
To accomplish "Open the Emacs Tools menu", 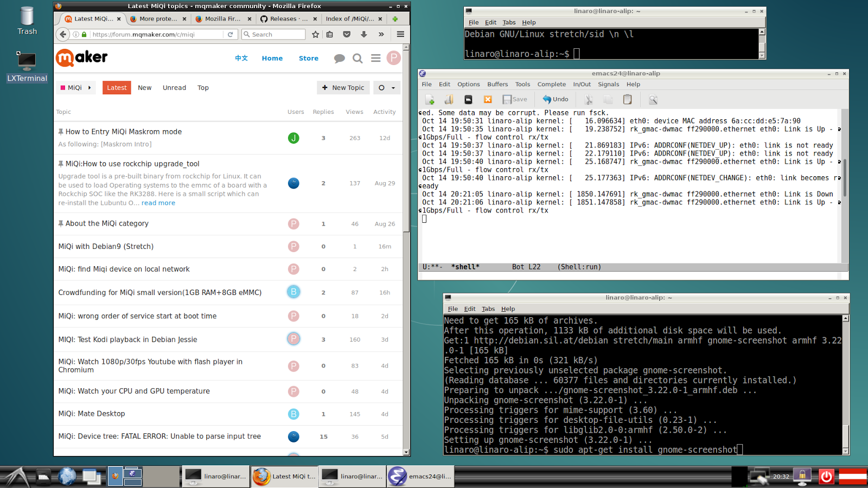I will (522, 84).
